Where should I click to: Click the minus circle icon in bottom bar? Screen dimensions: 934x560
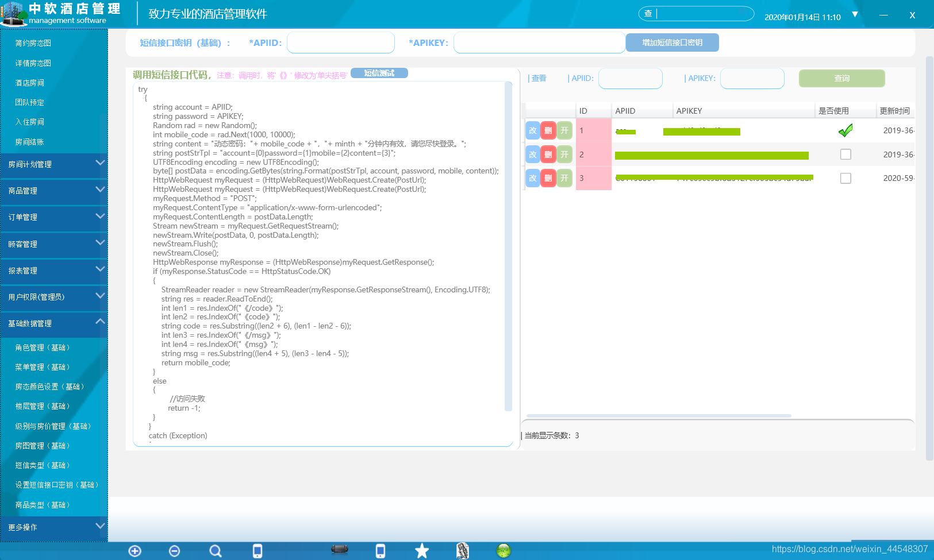tap(175, 551)
